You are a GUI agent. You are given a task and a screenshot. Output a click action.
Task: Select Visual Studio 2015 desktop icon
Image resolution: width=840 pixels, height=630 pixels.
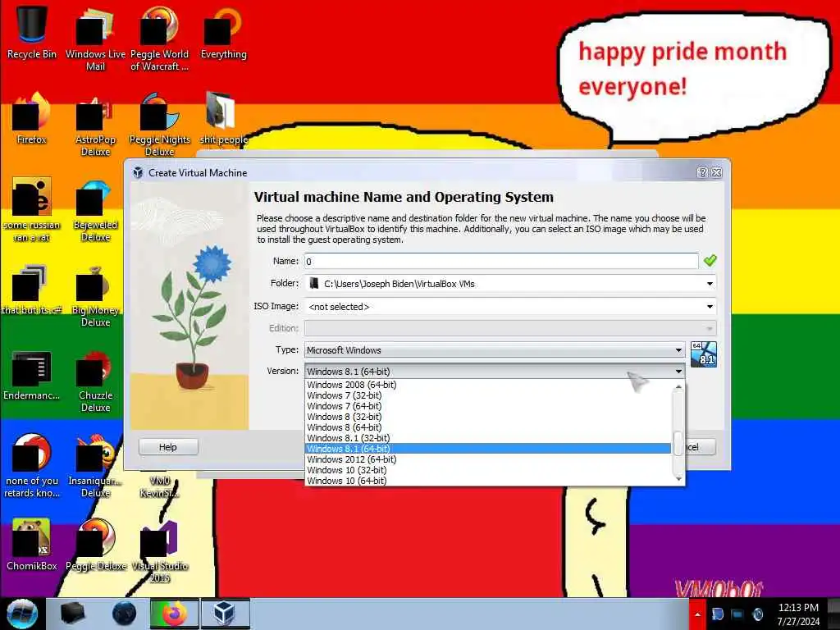159,550
